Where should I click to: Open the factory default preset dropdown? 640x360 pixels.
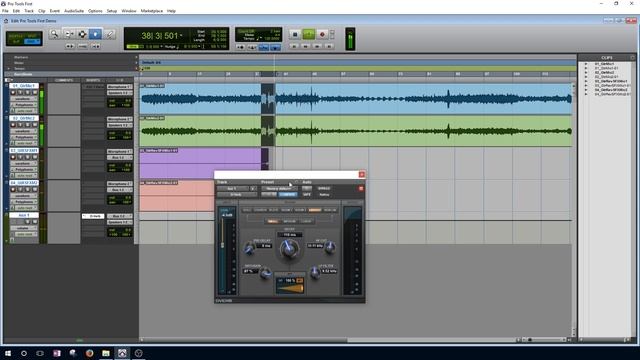pyautogui.click(x=279, y=188)
